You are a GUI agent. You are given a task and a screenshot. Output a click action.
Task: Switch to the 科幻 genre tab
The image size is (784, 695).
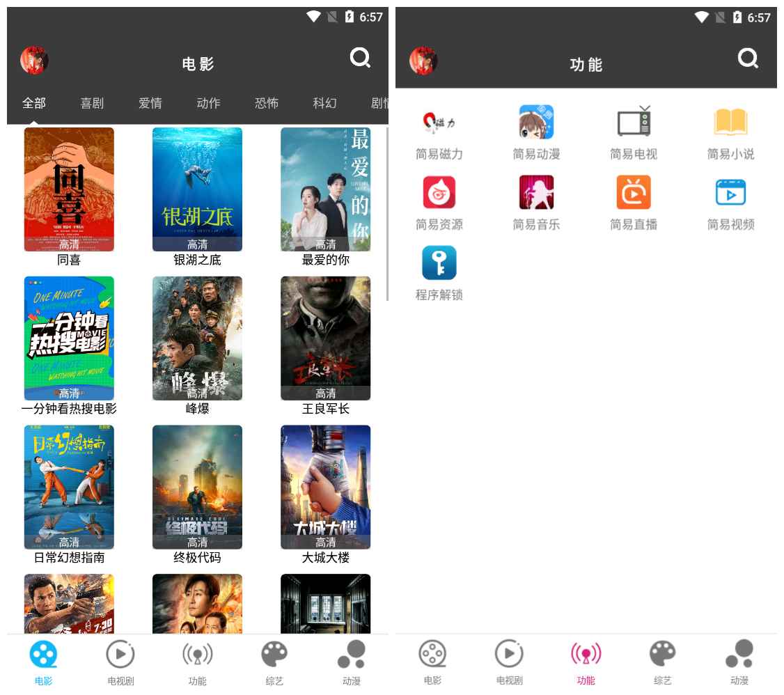(324, 103)
